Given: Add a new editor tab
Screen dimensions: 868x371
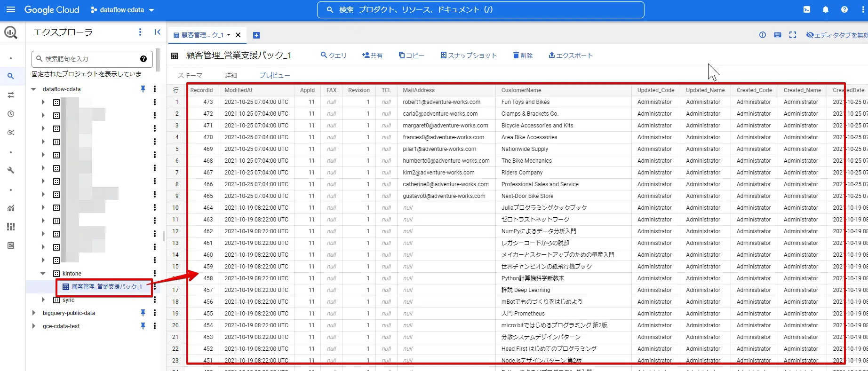Looking at the screenshot, I should click(x=256, y=35).
